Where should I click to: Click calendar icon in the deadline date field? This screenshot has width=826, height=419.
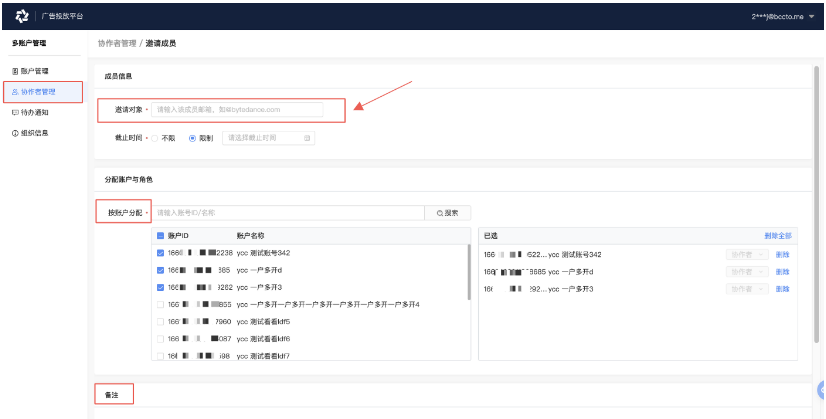click(x=307, y=138)
